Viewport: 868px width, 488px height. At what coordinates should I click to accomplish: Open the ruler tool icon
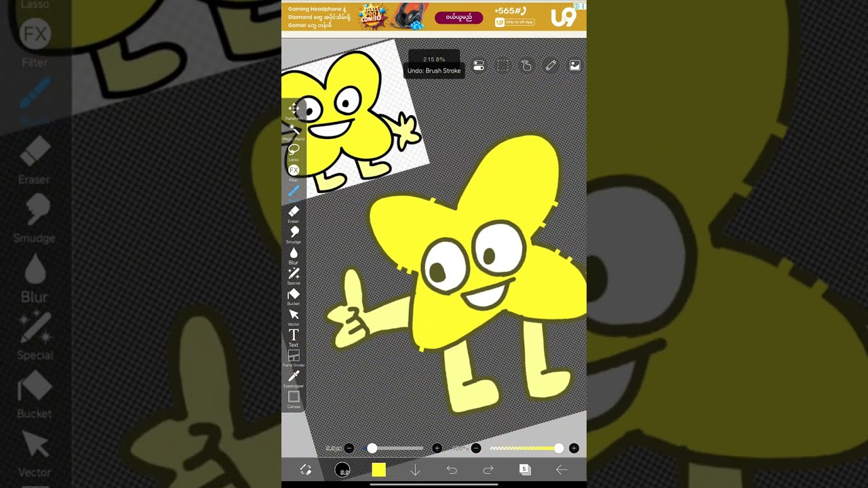[x=551, y=66]
